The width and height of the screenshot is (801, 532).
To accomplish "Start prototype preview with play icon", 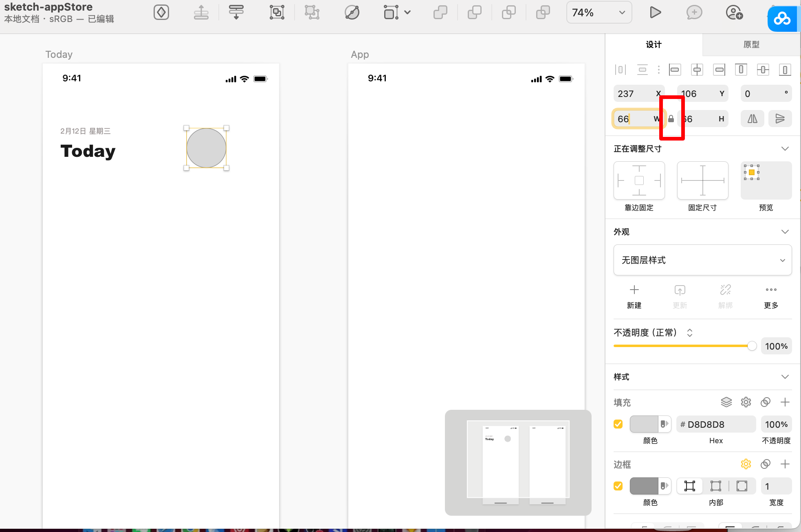I will 655,13.
